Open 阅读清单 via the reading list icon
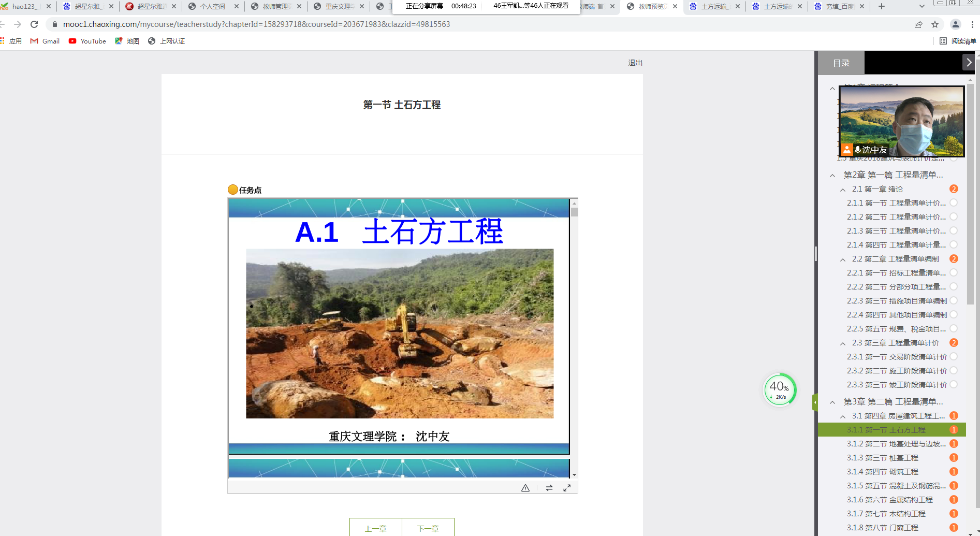 click(x=943, y=40)
